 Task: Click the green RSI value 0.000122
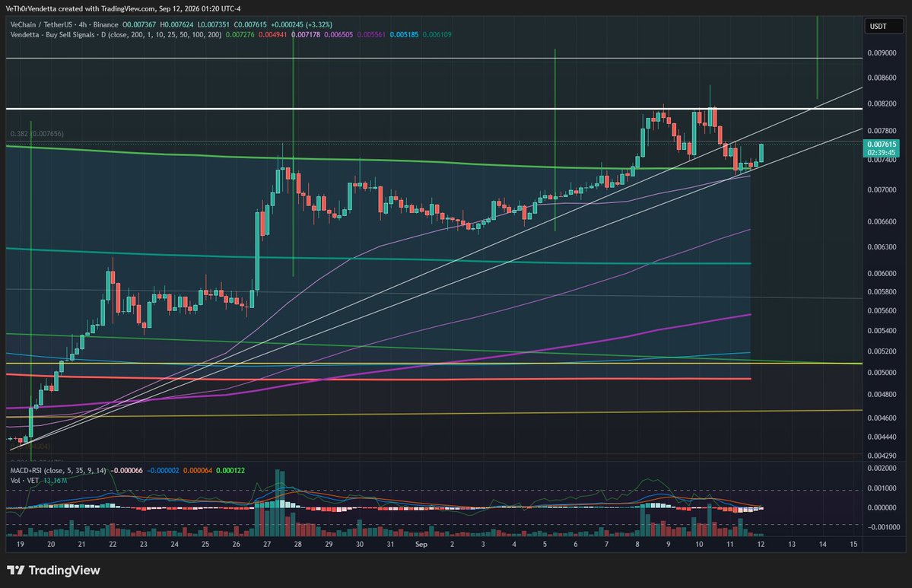click(x=230, y=471)
